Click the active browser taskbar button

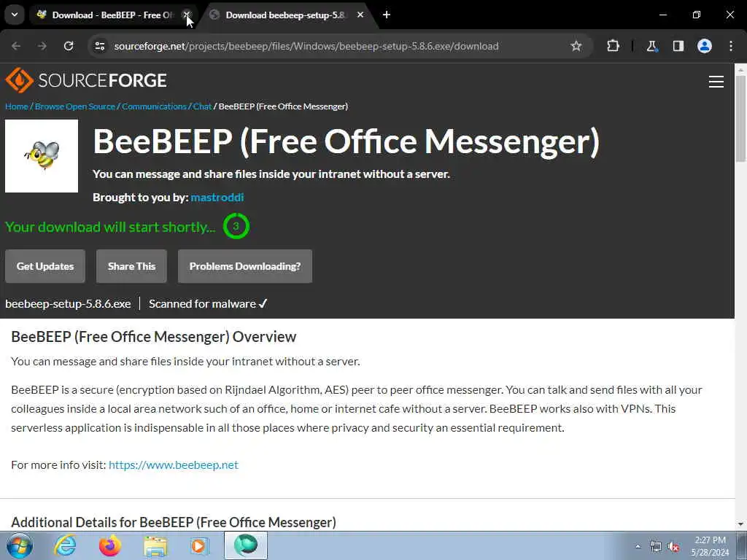click(x=246, y=545)
